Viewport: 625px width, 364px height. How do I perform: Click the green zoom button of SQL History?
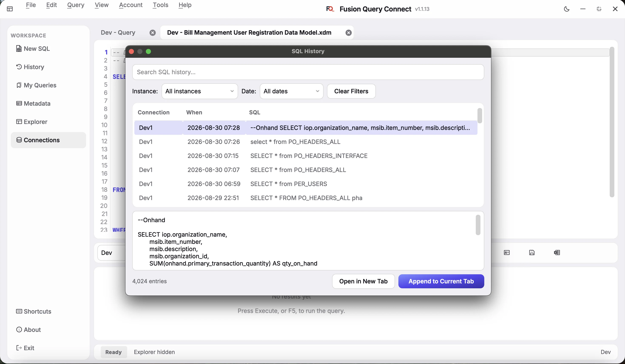(x=148, y=51)
